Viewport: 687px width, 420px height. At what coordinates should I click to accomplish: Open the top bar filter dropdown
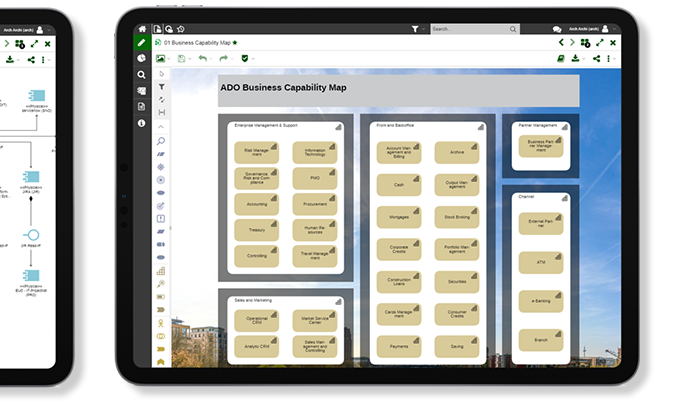[x=417, y=29]
